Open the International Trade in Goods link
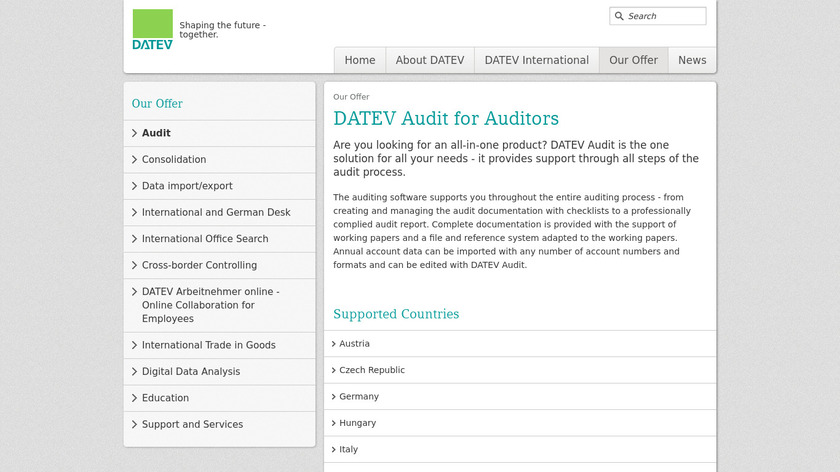 [209, 345]
